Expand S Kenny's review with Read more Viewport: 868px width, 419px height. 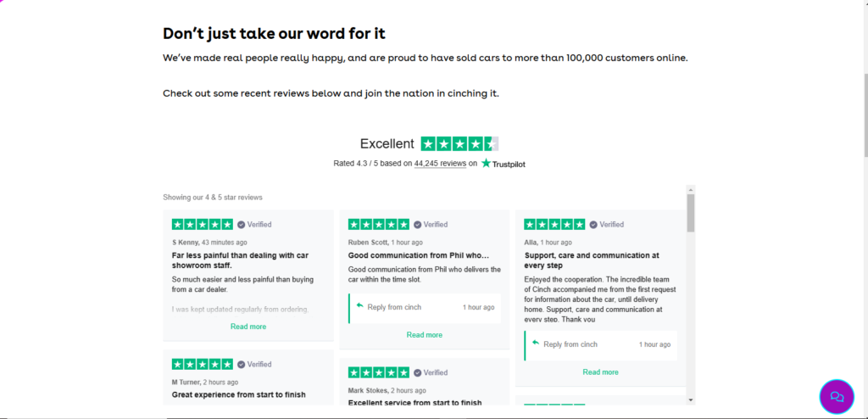[248, 327]
